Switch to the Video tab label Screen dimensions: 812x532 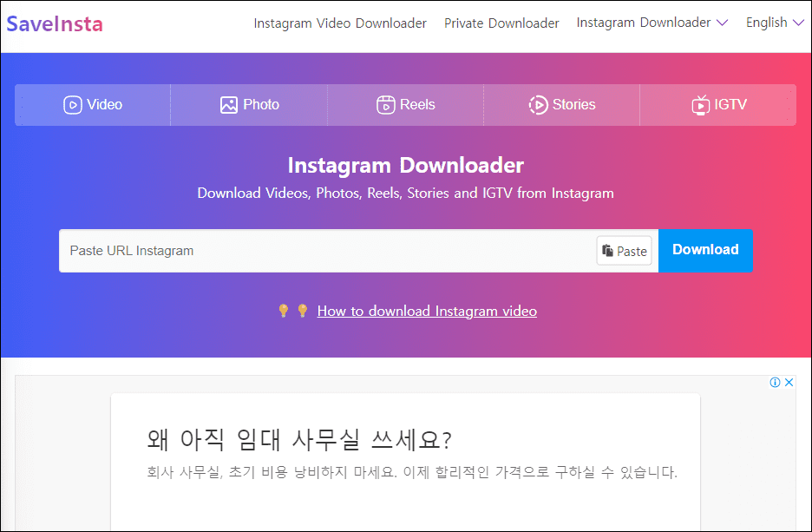[105, 105]
